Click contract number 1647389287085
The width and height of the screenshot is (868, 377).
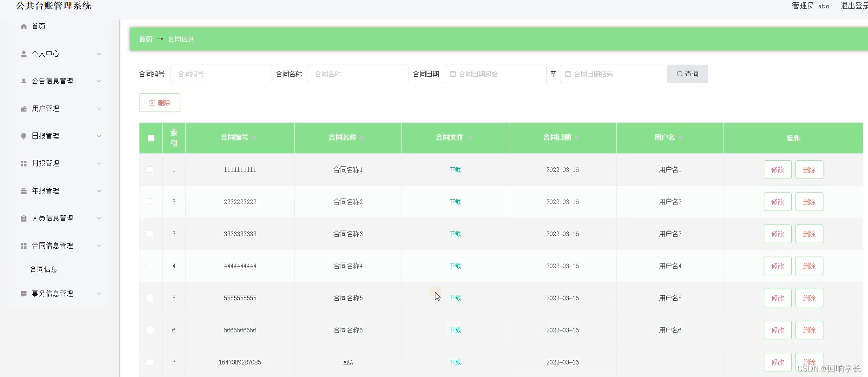(240, 362)
